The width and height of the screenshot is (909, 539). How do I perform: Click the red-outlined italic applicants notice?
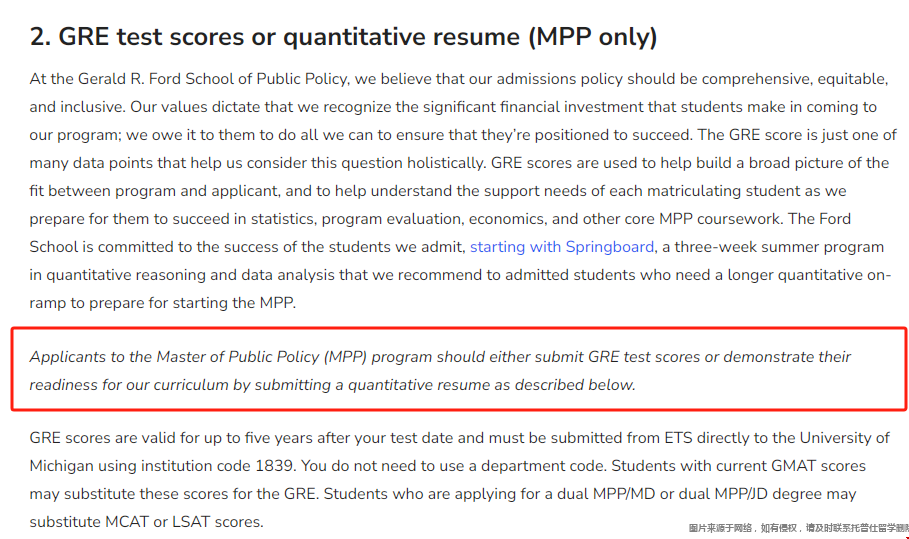point(459,370)
